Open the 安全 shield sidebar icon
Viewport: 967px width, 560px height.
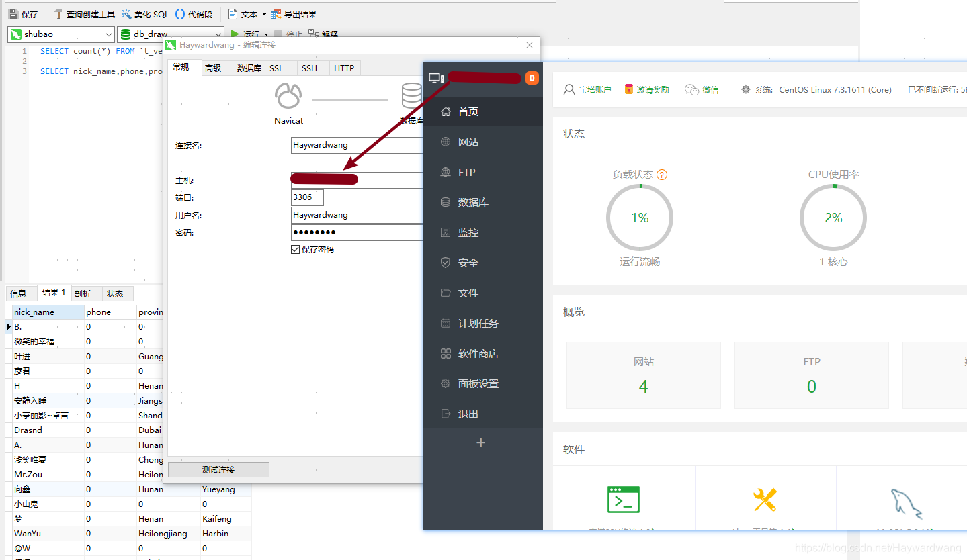coord(446,263)
